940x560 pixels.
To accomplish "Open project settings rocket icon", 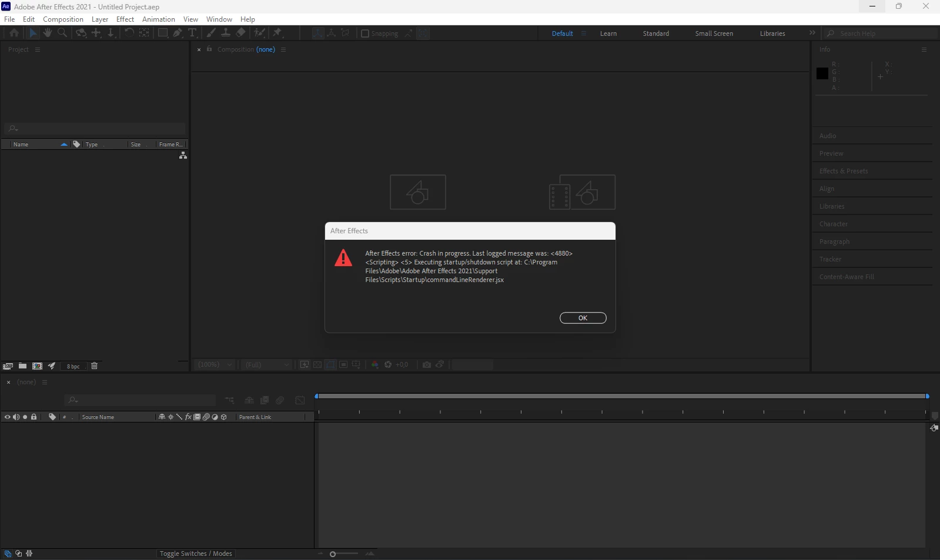I will pos(52,366).
